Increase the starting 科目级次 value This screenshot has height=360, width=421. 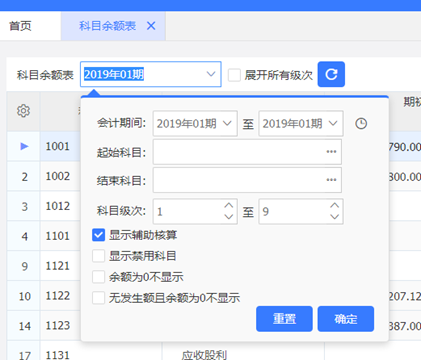(229, 206)
